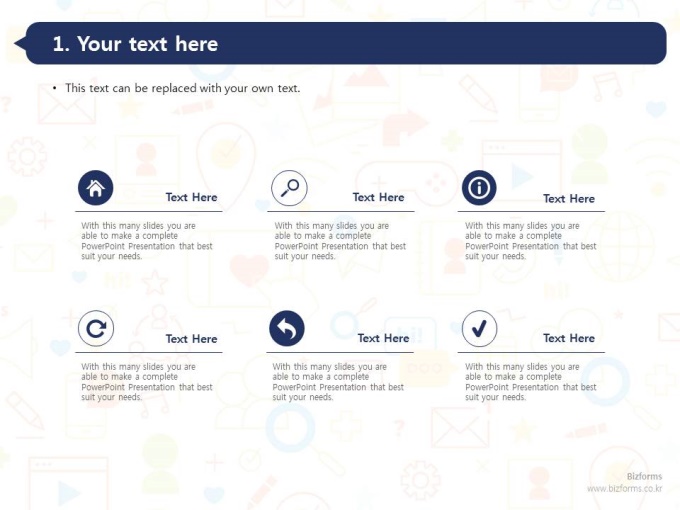Click the undo back-arrow icon
This screenshot has height=510, width=680.
(x=287, y=328)
